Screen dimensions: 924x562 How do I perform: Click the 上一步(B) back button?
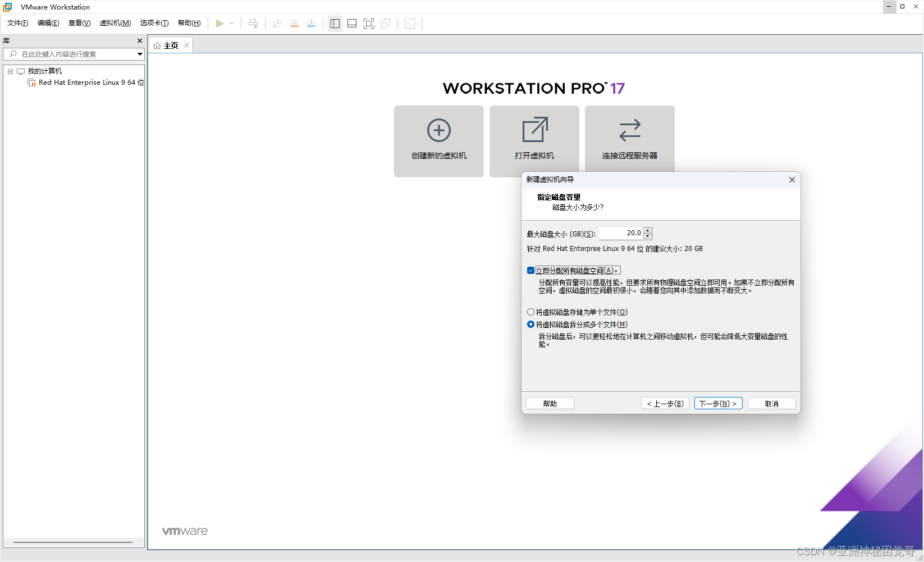(665, 404)
